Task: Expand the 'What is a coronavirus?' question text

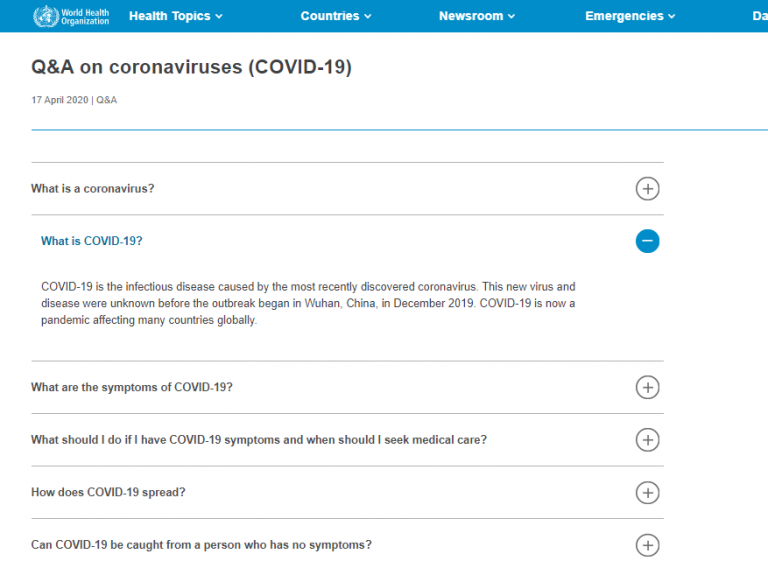Action: 93,189
